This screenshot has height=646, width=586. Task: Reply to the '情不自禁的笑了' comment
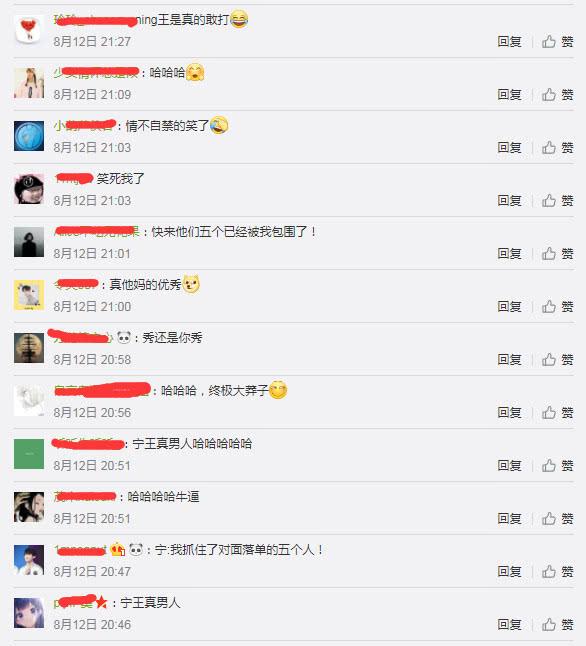click(509, 147)
